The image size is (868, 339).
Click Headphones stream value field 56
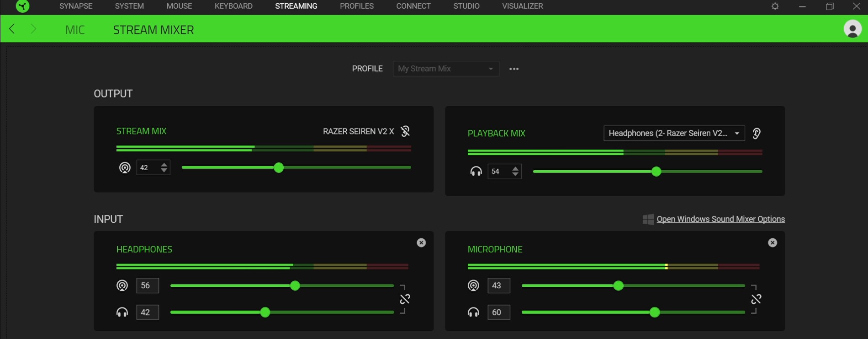pyautogui.click(x=148, y=285)
